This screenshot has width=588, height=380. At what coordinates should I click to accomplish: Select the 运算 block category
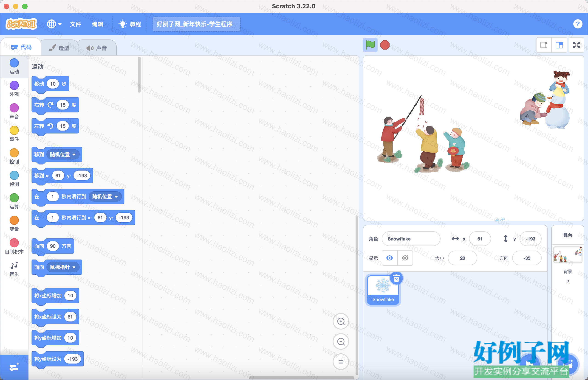coord(14,201)
